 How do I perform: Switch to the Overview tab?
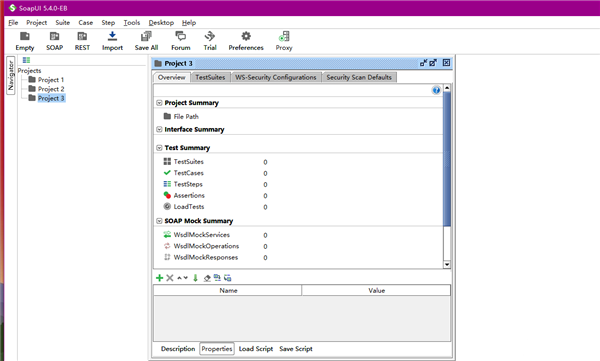171,77
